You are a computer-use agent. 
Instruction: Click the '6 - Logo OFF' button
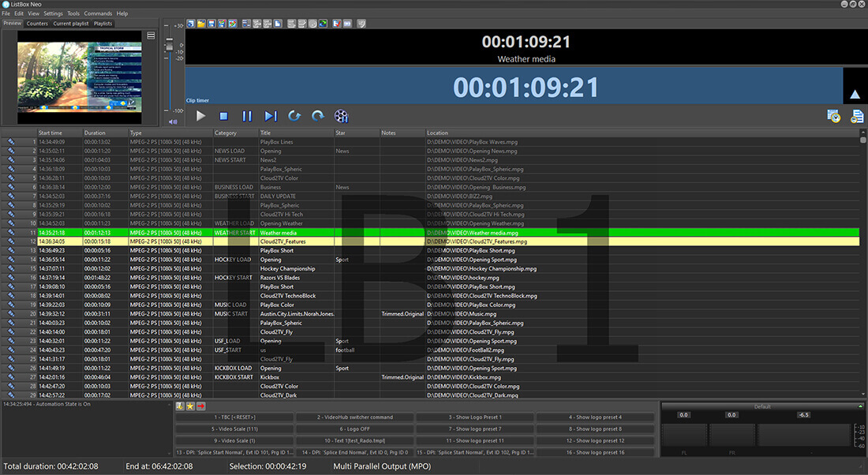(355, 428)
